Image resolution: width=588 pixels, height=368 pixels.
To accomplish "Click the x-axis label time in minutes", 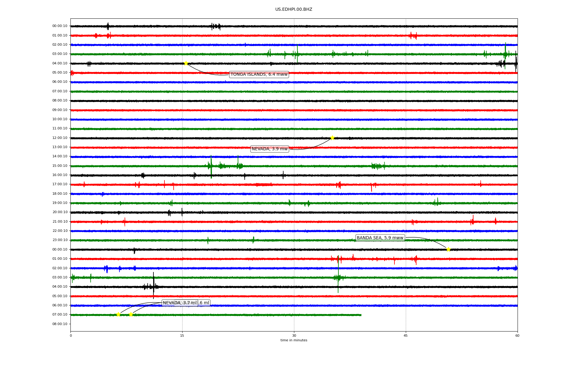I will tap(294, 340).
